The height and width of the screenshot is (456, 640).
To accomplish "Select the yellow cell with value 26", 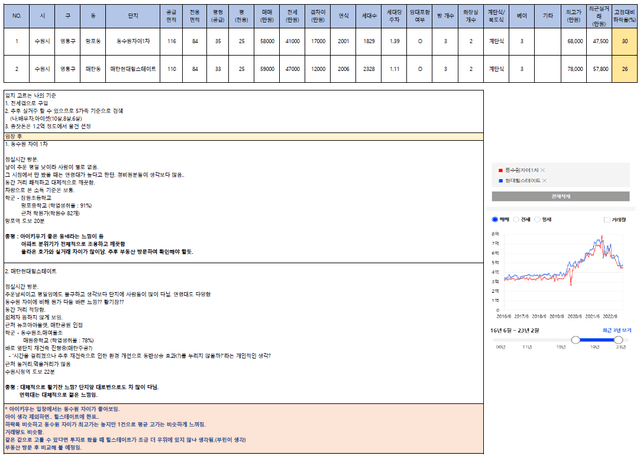I will click(x=625, y=69).
